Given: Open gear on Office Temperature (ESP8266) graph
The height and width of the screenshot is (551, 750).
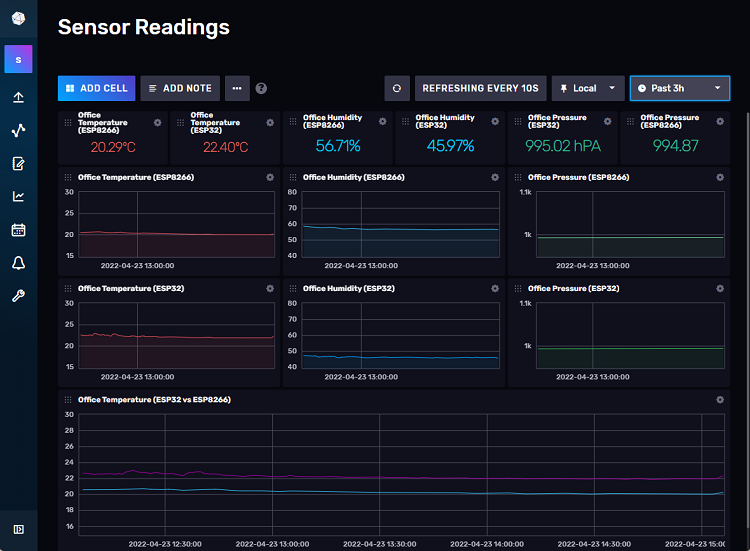Looking at the screenshot, I should 270,177.
